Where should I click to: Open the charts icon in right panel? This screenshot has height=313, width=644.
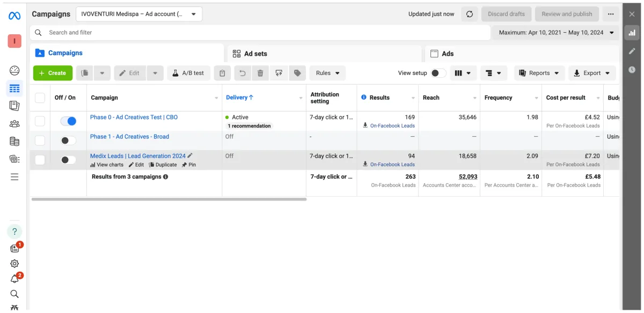point(632,33)
